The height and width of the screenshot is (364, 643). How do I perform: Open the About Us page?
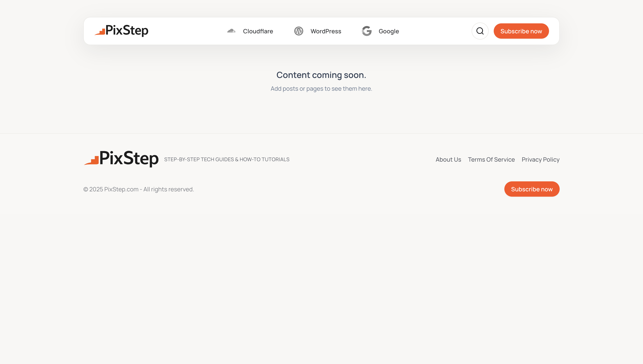[448, 159]
